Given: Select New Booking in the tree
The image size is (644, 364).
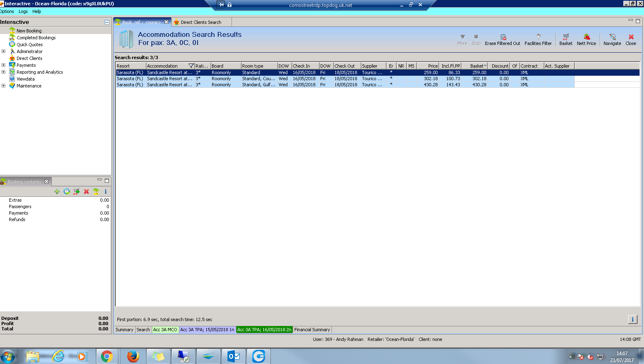Looking at the screenshot, I should pyautogui.click(x=29, y=31).
